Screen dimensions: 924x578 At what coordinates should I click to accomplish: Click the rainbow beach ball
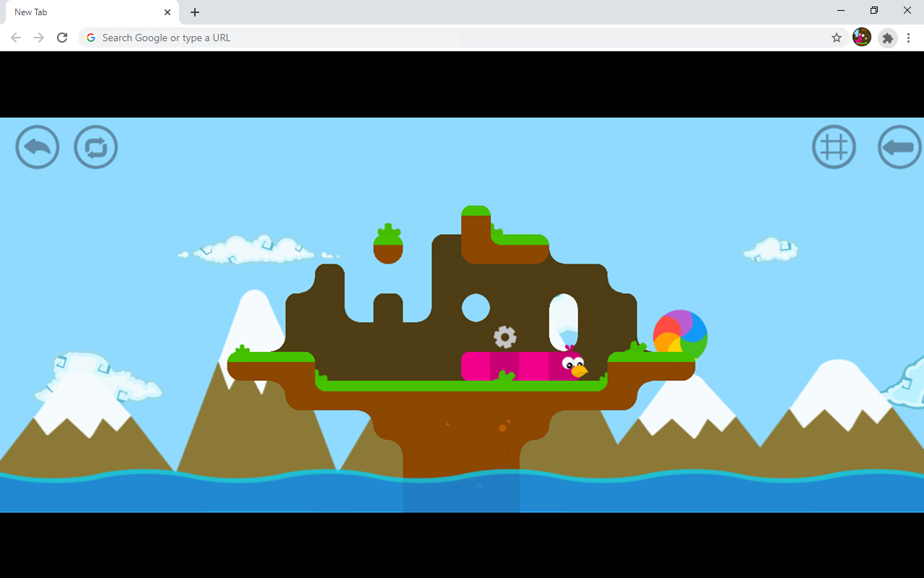(679, 335)
